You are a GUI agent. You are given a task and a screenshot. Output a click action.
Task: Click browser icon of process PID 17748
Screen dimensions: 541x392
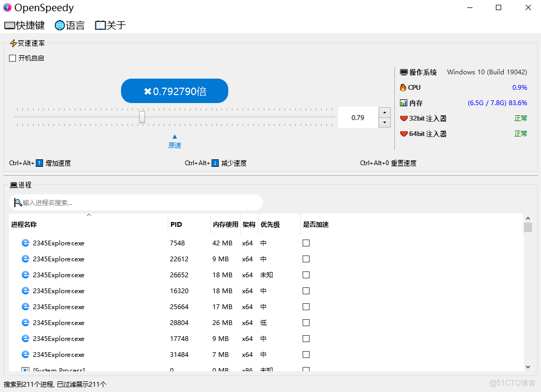coord(25,338)
